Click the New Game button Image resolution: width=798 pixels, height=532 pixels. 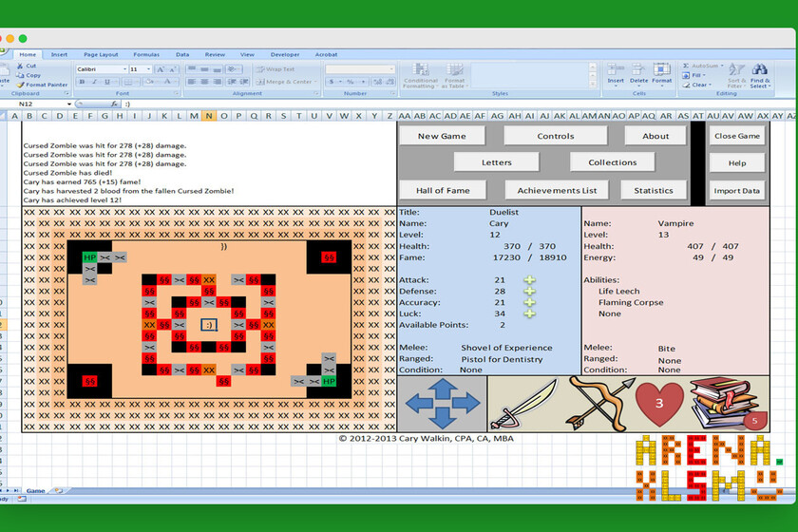tap(442, 136)
